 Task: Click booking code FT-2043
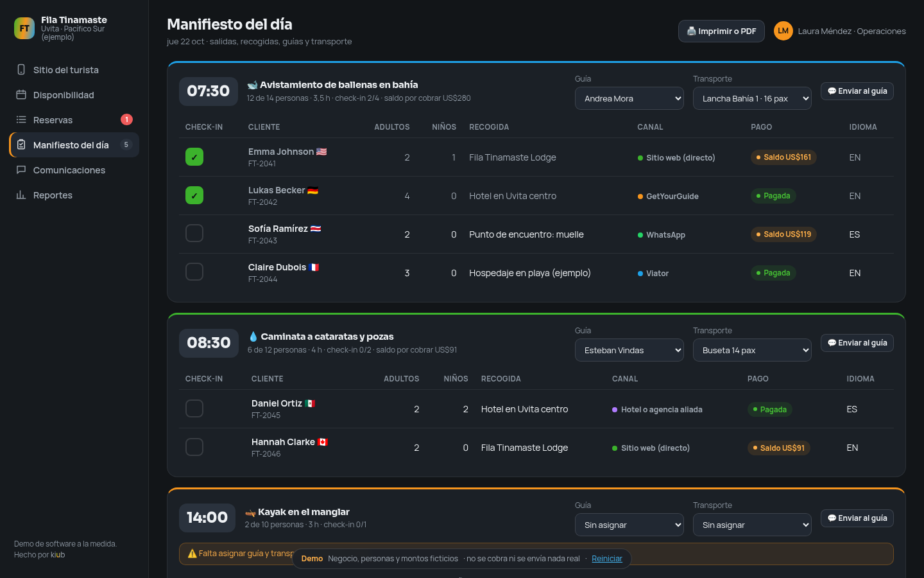tap(262, 241)
